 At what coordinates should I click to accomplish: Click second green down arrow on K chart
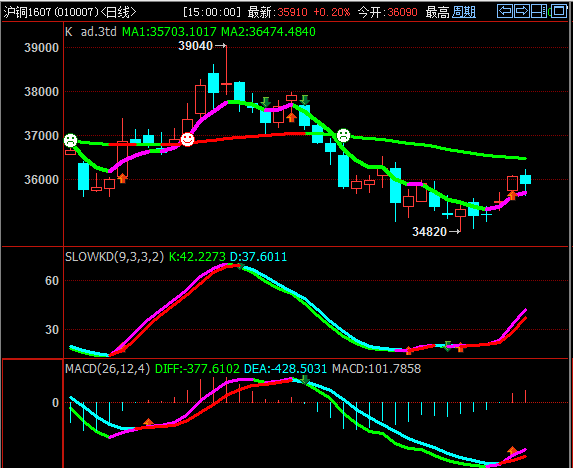coord(304,100)
